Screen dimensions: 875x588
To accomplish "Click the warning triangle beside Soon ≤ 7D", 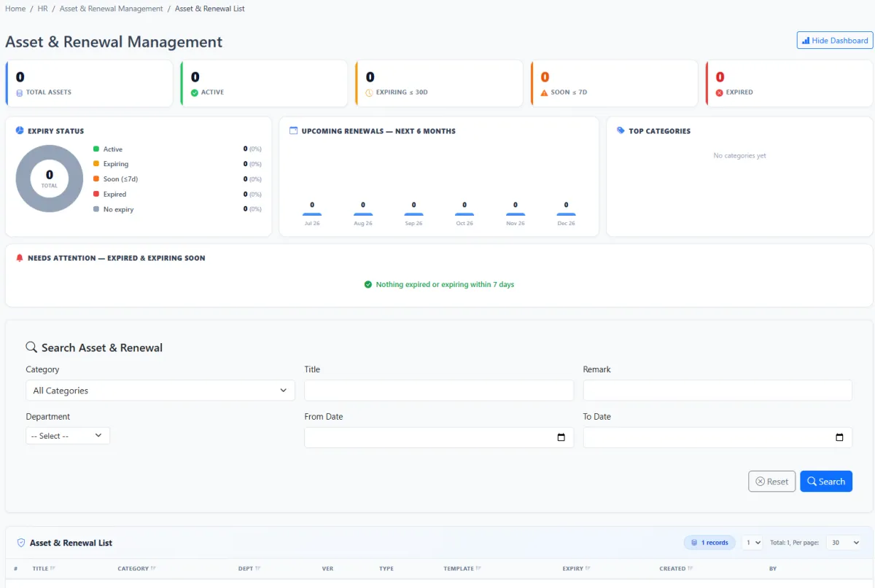I will click(x=545, y=93).
